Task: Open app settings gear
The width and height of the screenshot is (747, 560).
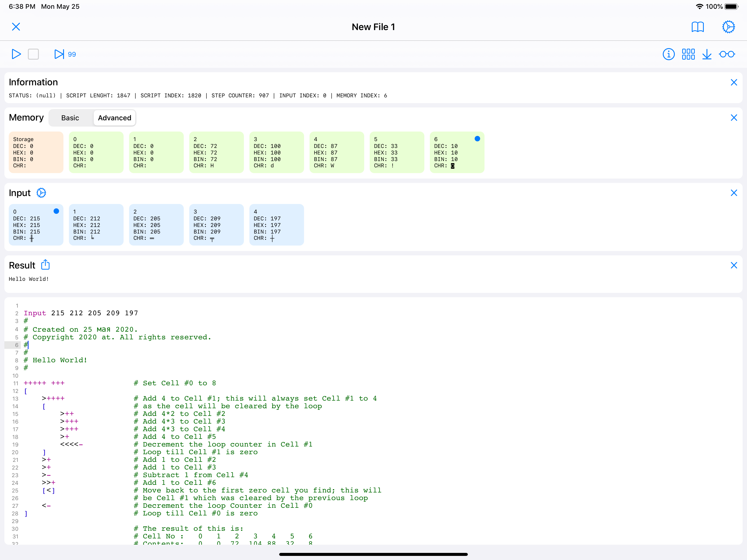Action: pyautogui.click(x=728, y=27)
